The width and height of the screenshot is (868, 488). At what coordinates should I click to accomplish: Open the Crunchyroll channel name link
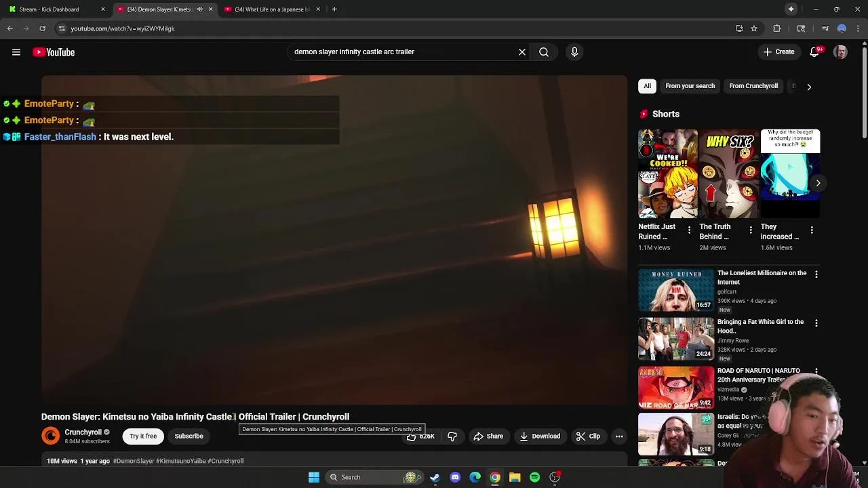pyautogui.click(x=83, y=432)
